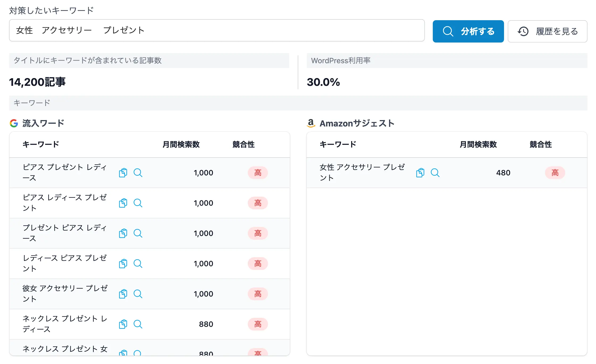This screenshot has height=364, width=596.
Task: Click the copy icon for レディース ピアス プレゼント
Action: [123, 264]
